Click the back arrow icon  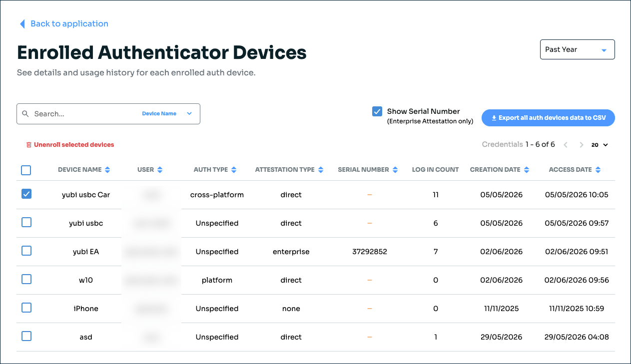(22, 24)
